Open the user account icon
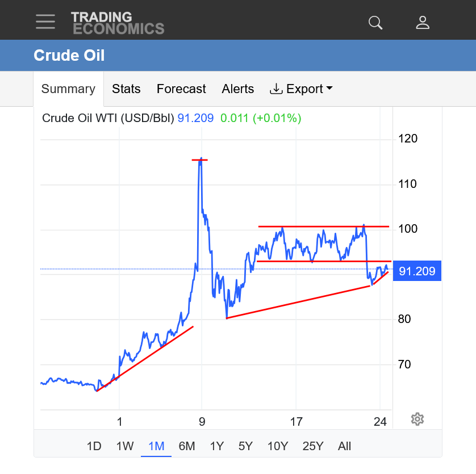The image size is (476, 474). point(423,22)
